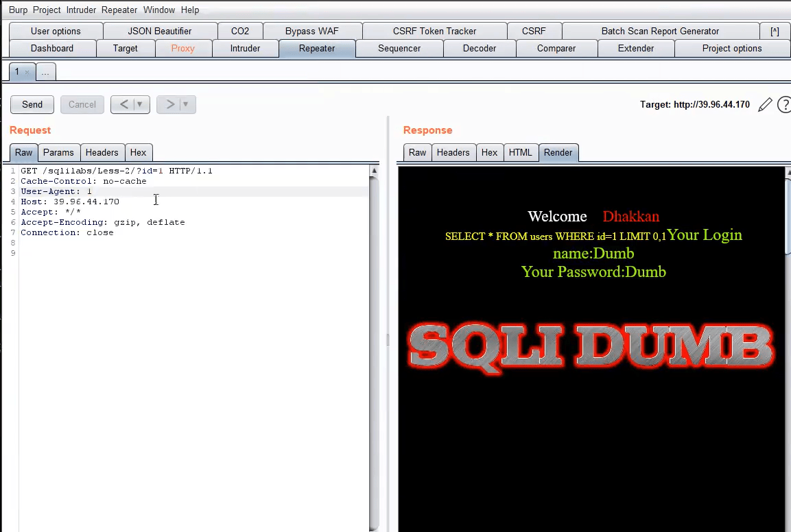The height and width of the screenshot is (532, 791).
Task: Show request Headers view
Action: [x=102, y=152]
